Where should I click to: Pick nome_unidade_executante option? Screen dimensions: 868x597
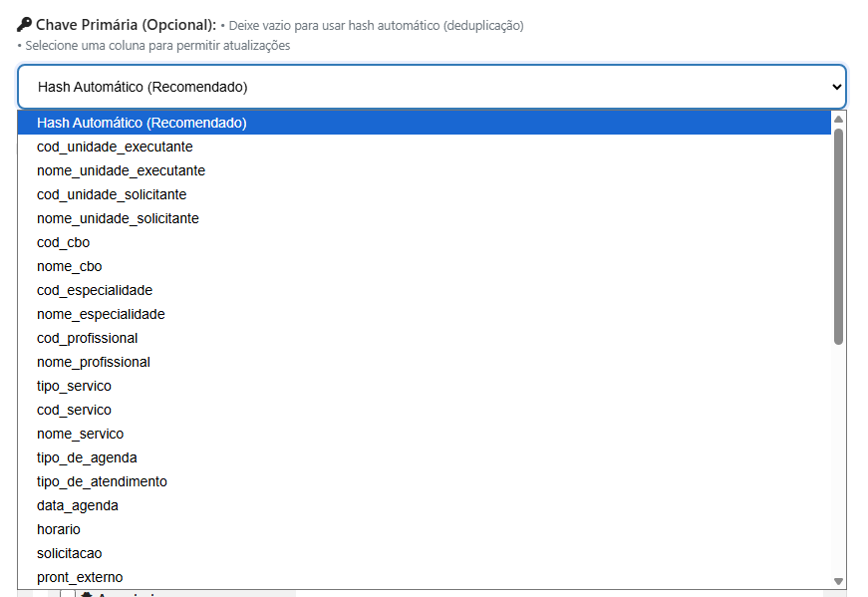(121, 170)
